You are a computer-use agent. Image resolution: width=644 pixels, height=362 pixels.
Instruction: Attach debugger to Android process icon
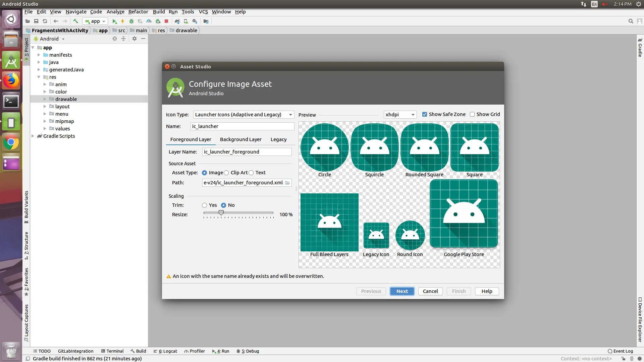tap(158, 21)
